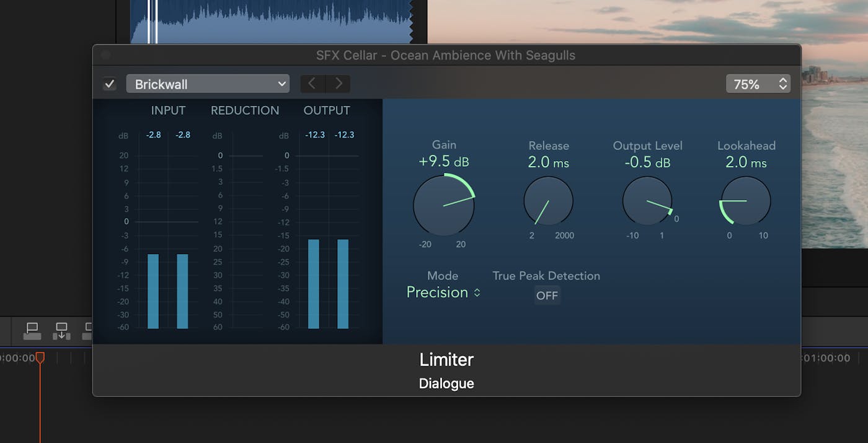This screenshot has width=868, height=443.
Task: Go to next preset with right arrow
Action: 338,84
